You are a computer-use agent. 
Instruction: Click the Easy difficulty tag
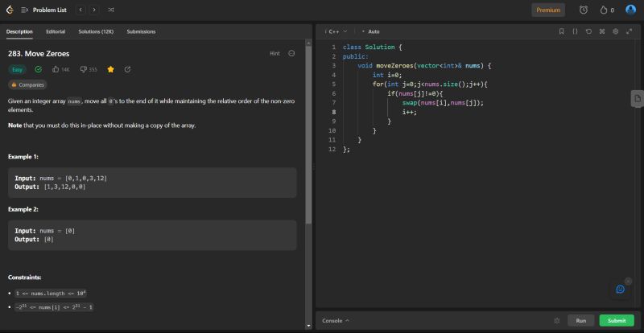tap(17, 70)
